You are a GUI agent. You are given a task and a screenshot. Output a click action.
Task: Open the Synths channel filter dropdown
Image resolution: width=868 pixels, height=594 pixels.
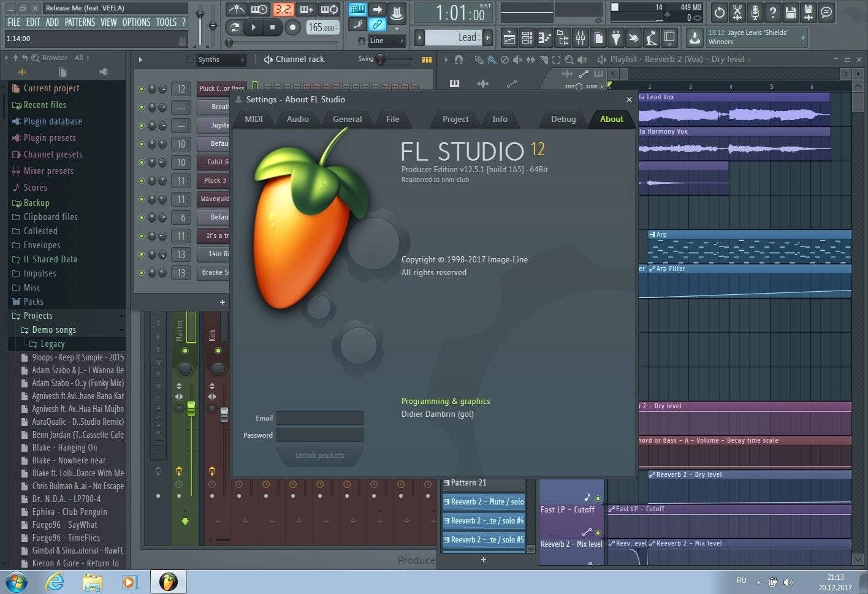point(221,59)
